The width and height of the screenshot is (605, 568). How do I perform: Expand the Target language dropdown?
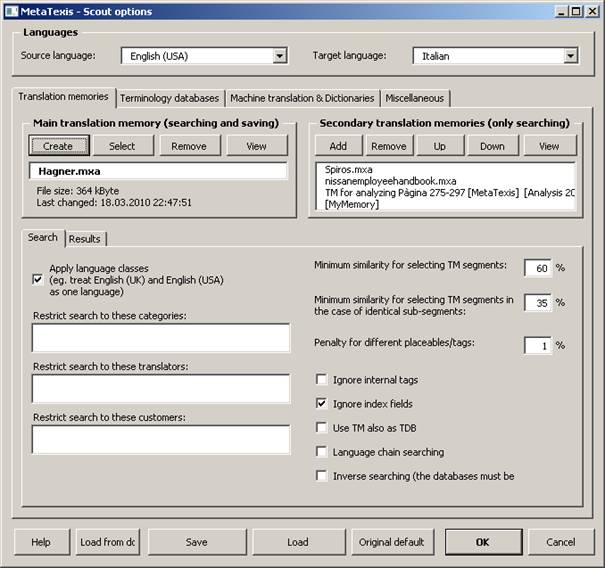570,56
